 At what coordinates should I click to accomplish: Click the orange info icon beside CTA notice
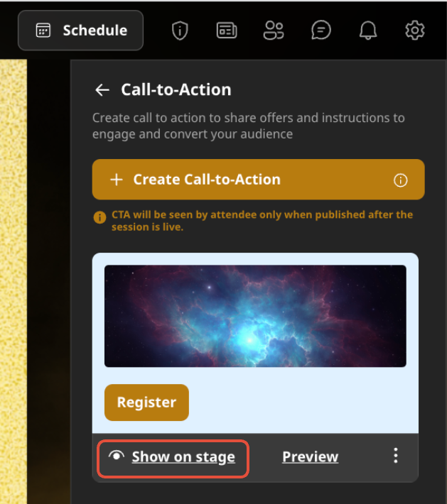(99, 218)
